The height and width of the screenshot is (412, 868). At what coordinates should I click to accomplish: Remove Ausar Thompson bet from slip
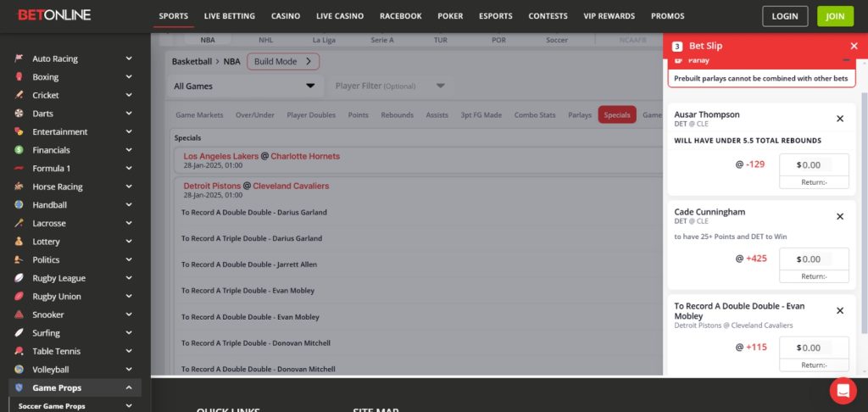coord(840,119)
